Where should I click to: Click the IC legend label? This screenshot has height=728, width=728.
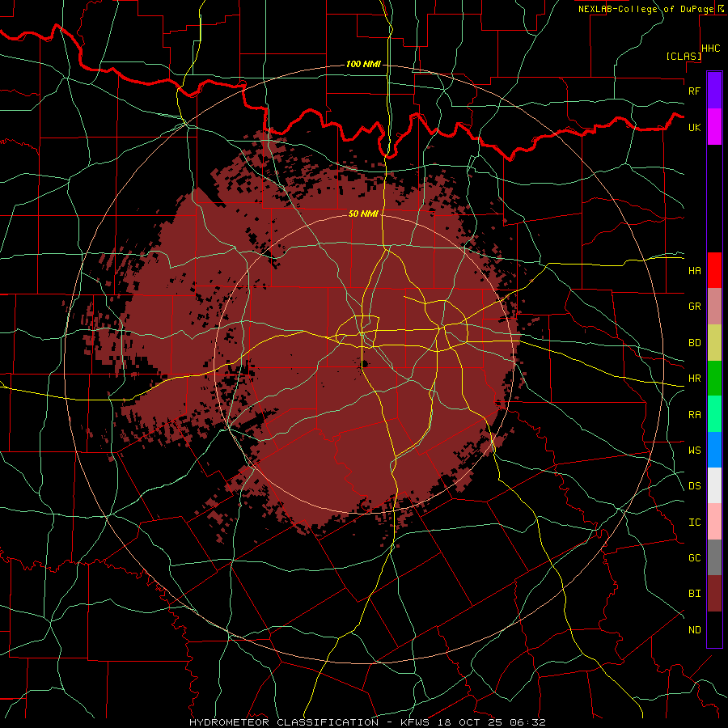pyautogui.click(x=695, y=523)
